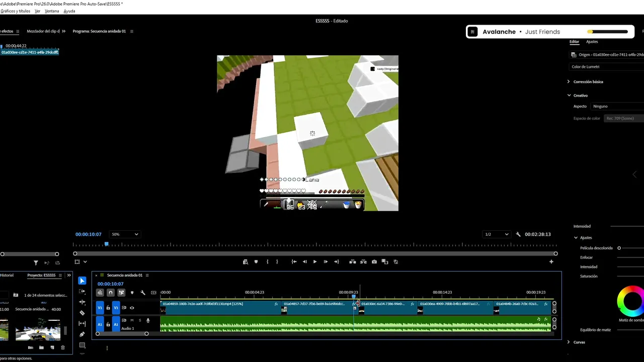Toggle lock on video track V1
644x362 pixels.
[x=108, y=308]
